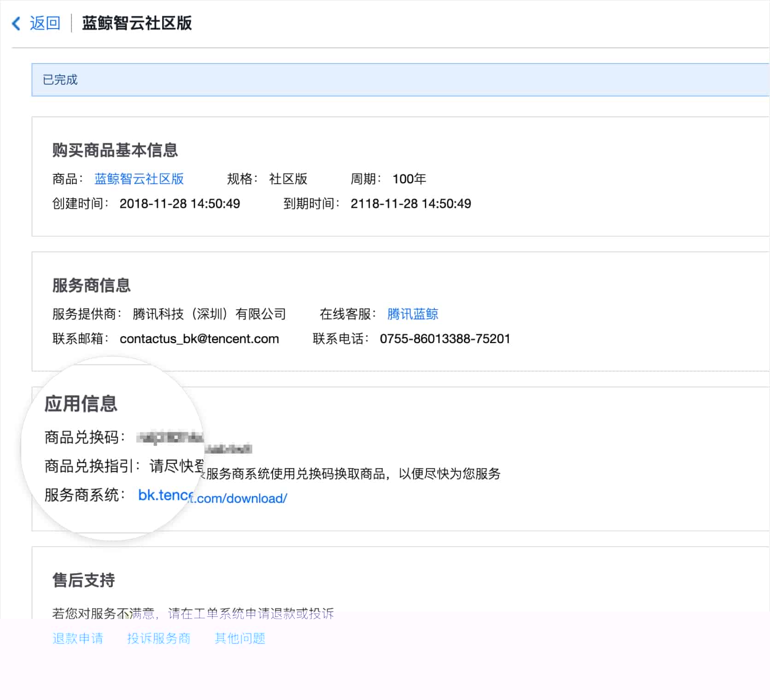Select the 已完成 status banner
Screen dimensions: 770x700
pos(400,80)
